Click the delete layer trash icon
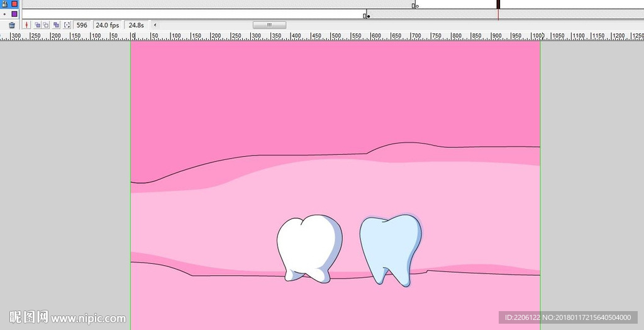The width and height of the screenshot is (644, 330). click(x=13, y=25)
